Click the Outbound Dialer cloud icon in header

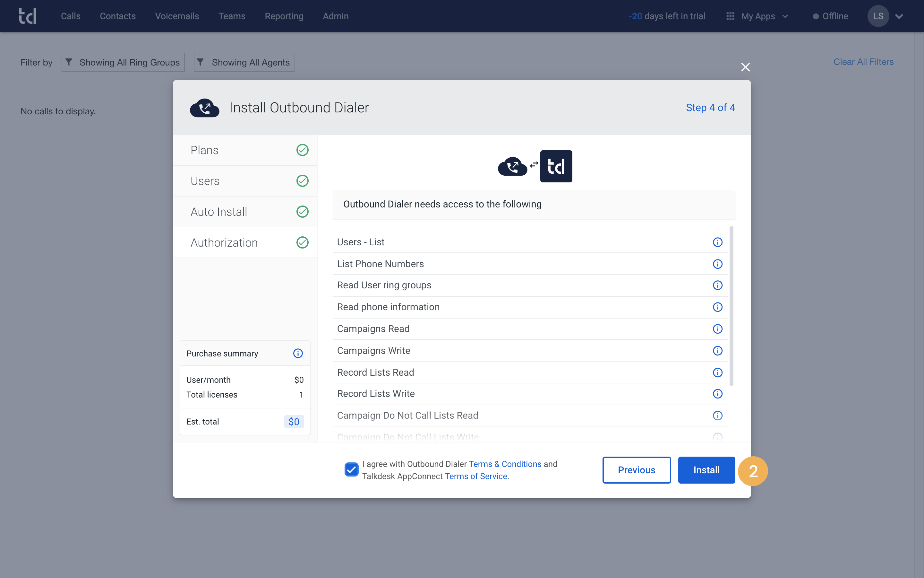205,108
